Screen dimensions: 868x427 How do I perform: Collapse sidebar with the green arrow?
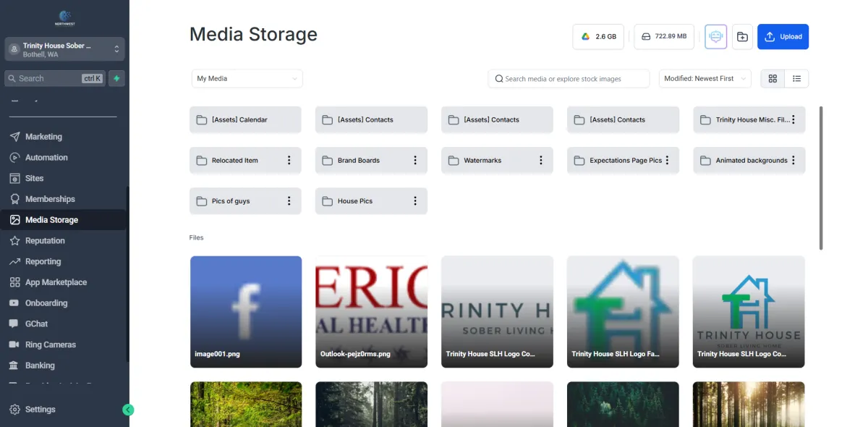coord(128,410)
